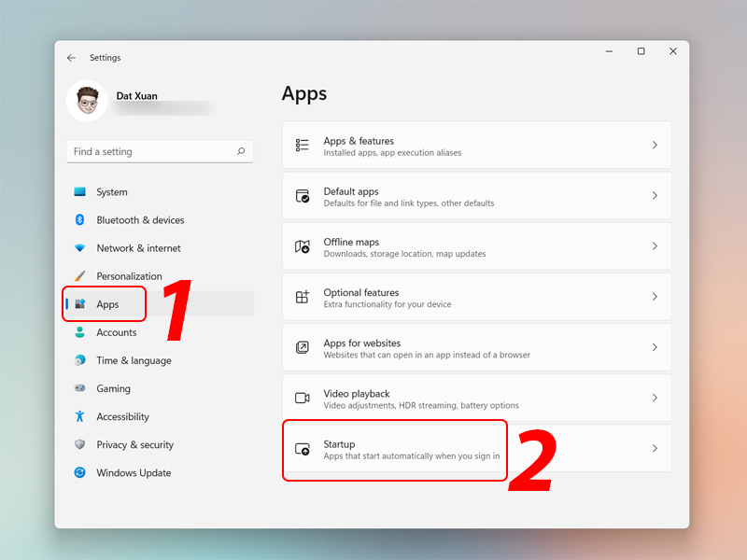This screenshot has width=747, height=560.
Task: Open the Dat Xuan profile avatar
Action: tap(87, 101)
